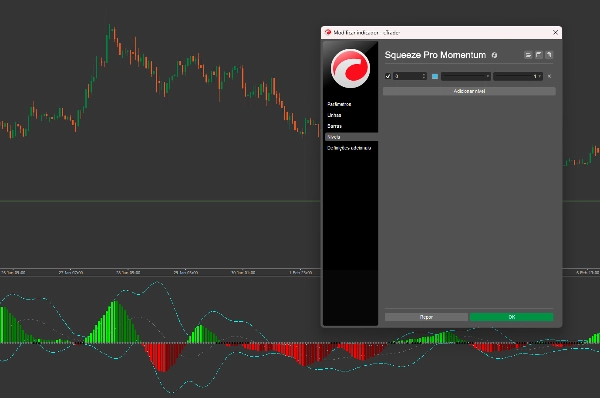This screenshot has height=398, width=600.
Task: Confirm with the green OK button
Action: click(x=512, y=317)
